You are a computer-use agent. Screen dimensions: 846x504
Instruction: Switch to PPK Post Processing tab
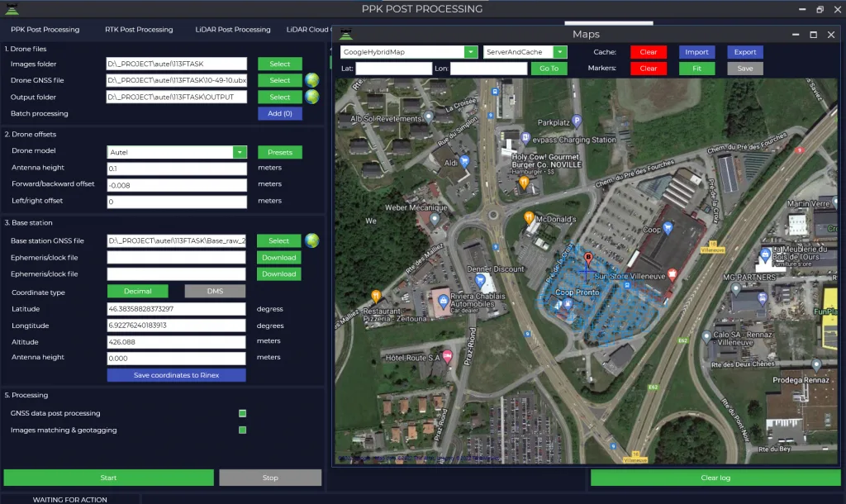[x=45, y=30]
